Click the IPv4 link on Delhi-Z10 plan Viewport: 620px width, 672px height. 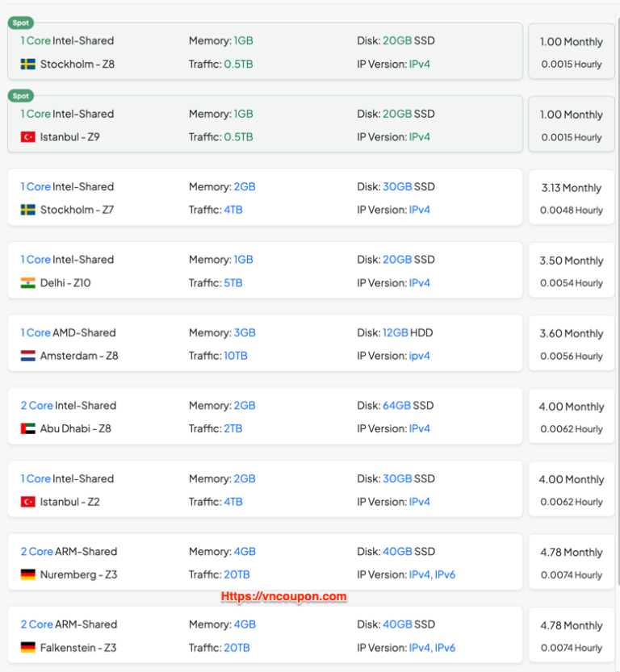coord(420,282)
